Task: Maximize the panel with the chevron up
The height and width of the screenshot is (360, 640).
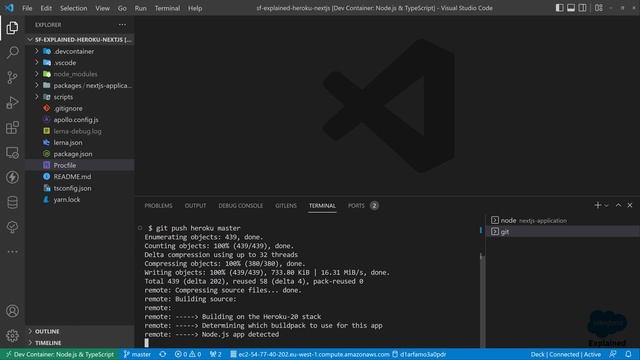Action: click(618, 205)
